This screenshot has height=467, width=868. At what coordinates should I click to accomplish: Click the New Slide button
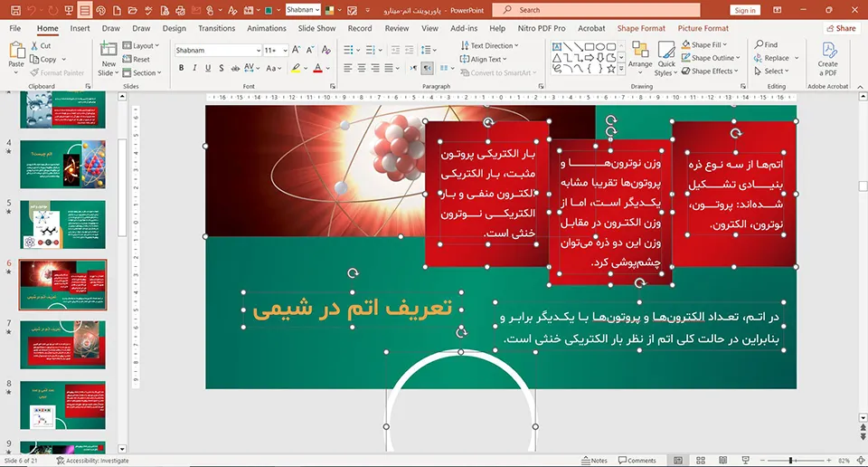[108, 59]
